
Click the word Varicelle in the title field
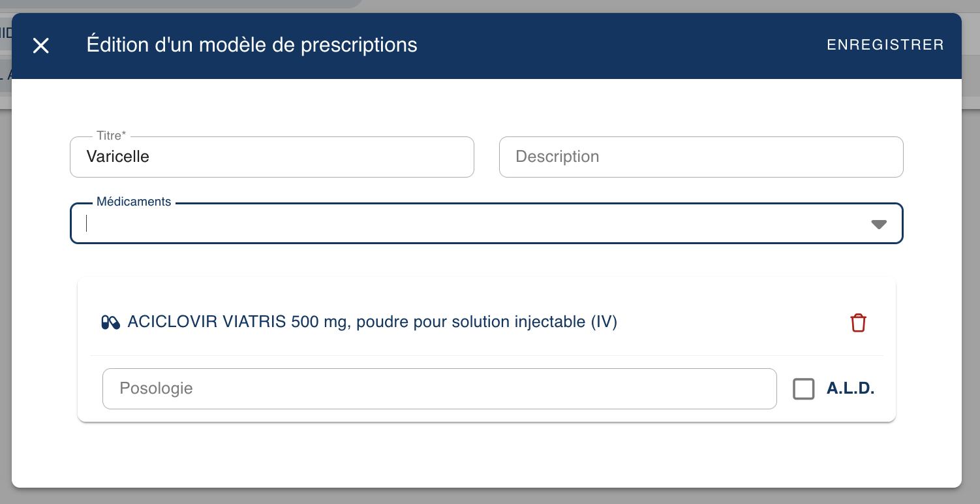tap(118, 157)
